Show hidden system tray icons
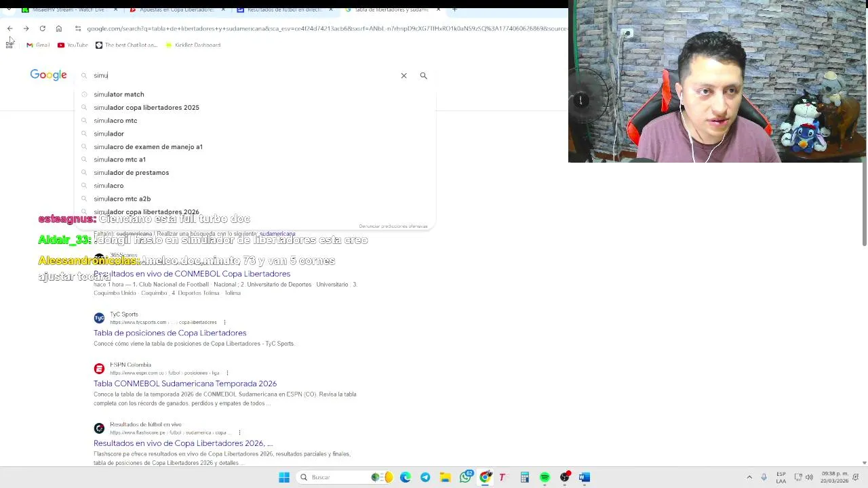 coord(749,477)
